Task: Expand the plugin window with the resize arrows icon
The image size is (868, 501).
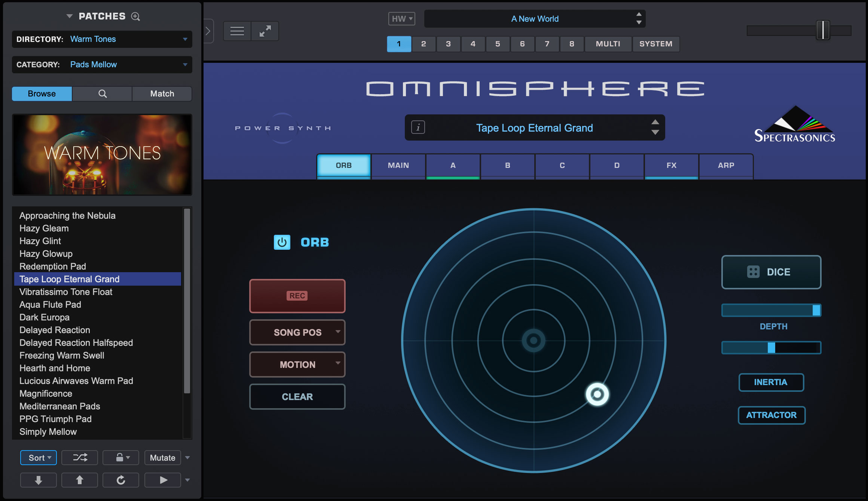Action: [265, 31]
